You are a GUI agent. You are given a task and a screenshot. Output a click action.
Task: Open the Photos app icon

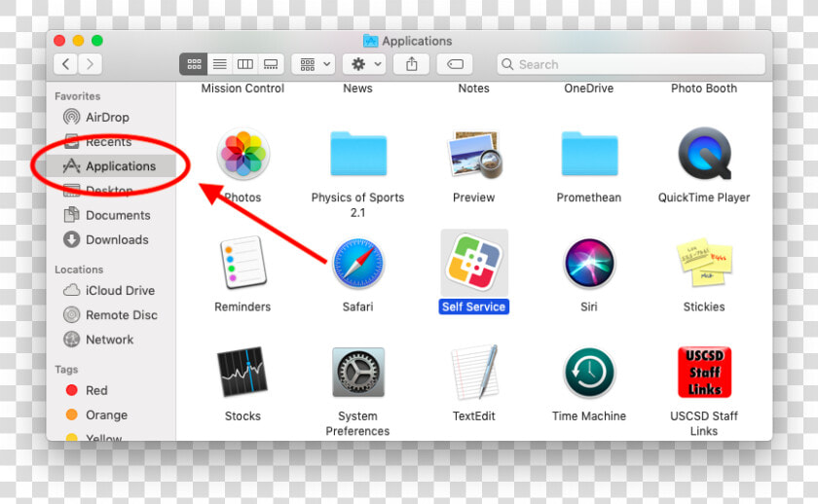pyautogui.click(x=242, y=155)
